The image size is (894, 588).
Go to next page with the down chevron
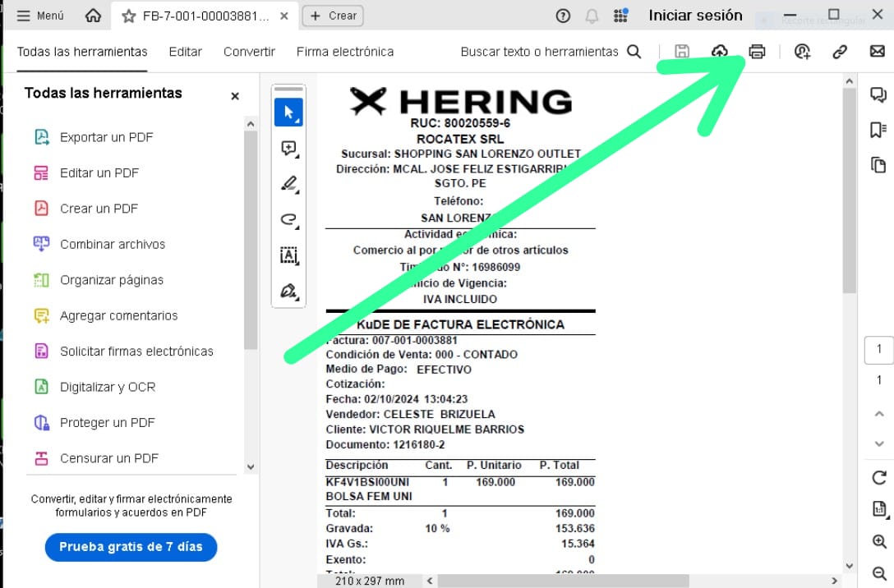[879, 443]
